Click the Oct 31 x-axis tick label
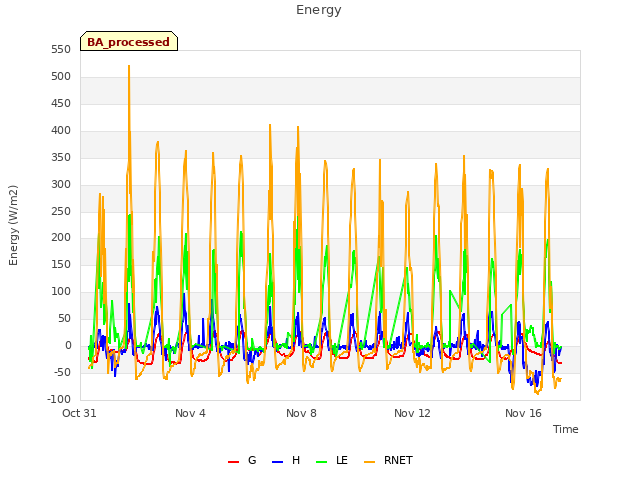Viewport: 640px width, 480px height. point(79,413)
